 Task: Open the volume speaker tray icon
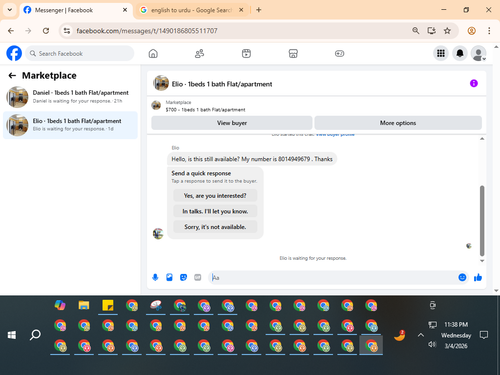coord(432,344)
